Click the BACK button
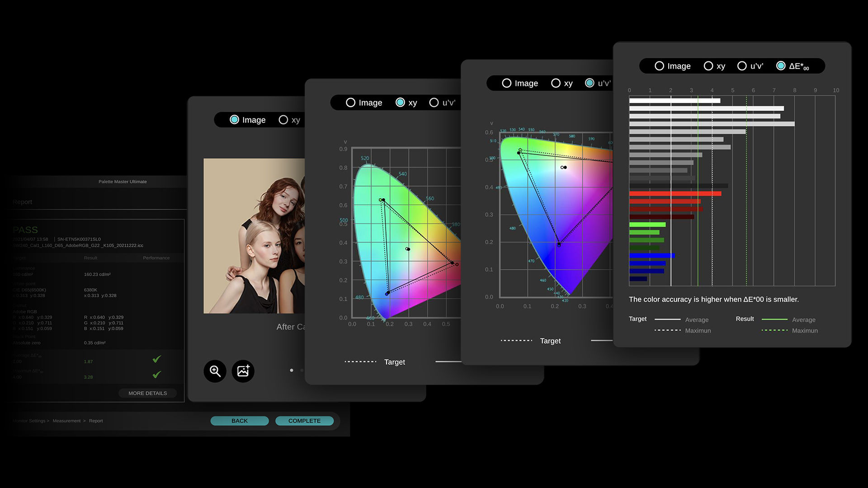This screenshot has width=868, height=488. (240, 421)
